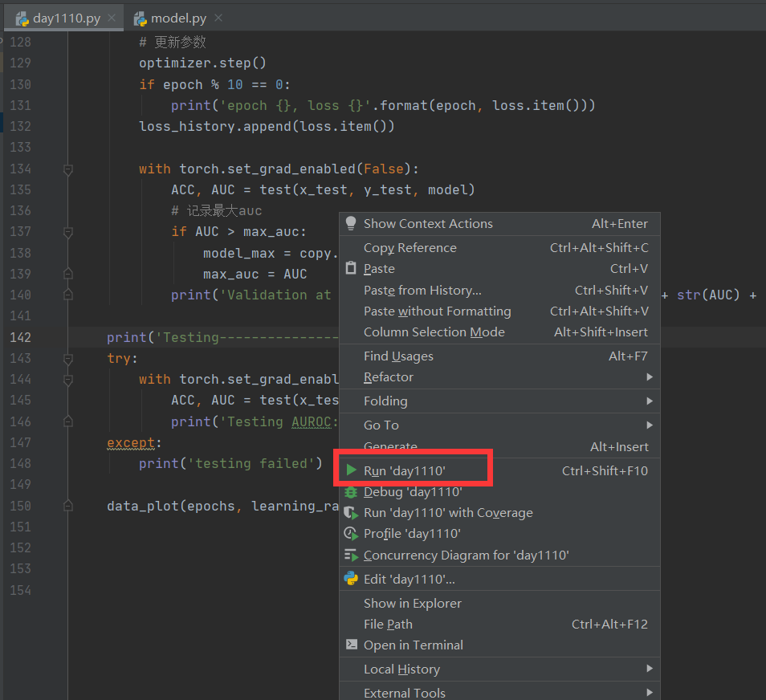Click the loss_history.append(loss.item()) line
This screenshot has width=766, height=700.
pyautogui.click(x=267, y=127)
